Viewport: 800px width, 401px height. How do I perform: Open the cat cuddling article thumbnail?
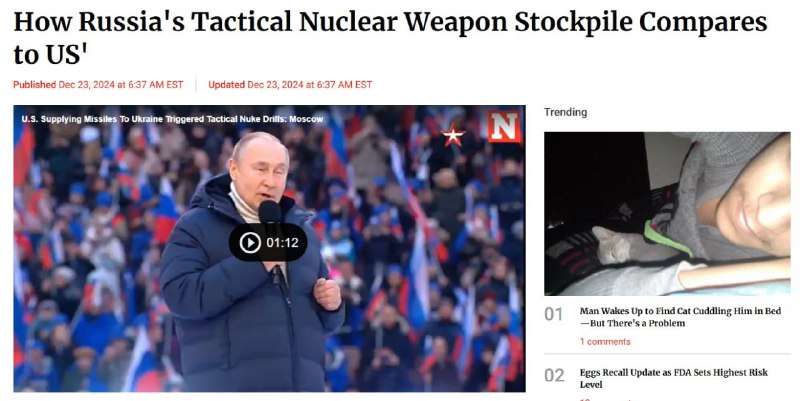pos(667,214)
